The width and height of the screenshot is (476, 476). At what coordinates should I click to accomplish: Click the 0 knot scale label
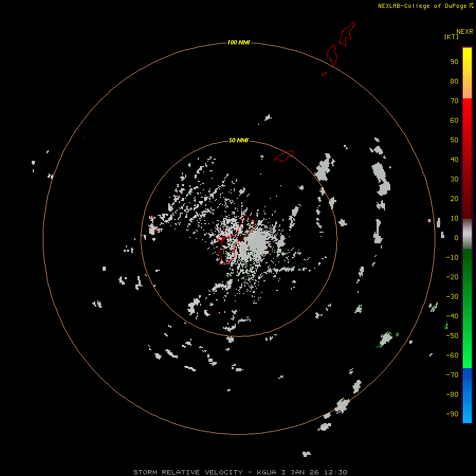click(456, 237)
